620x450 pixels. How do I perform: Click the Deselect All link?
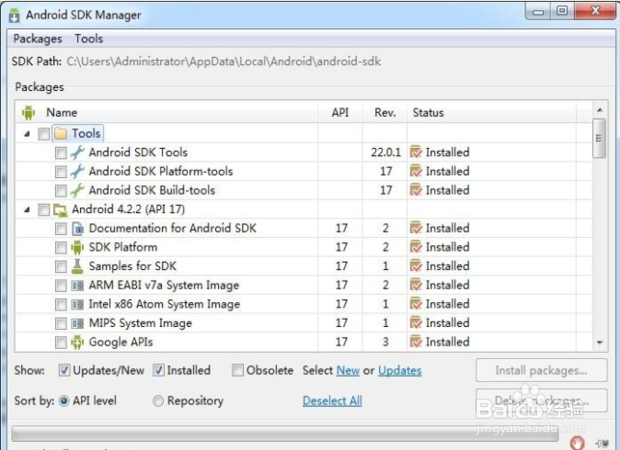tap(332, 401)
